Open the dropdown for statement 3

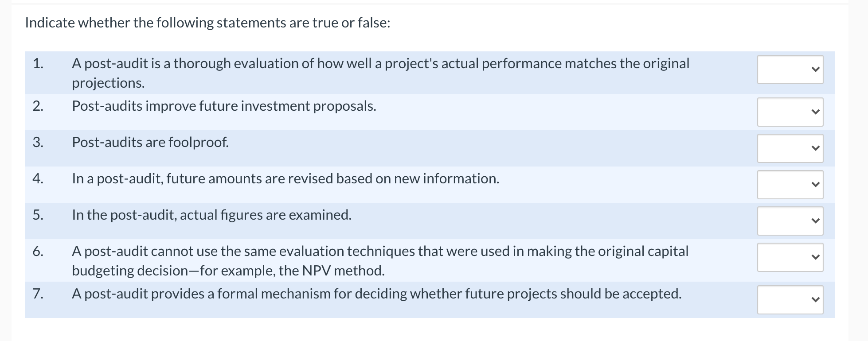click(x=790, y=148)
